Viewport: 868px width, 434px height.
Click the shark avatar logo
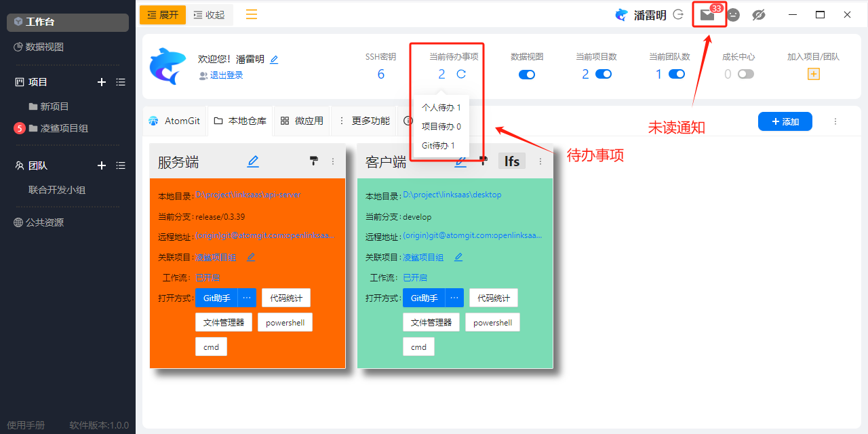click(167, 66)
